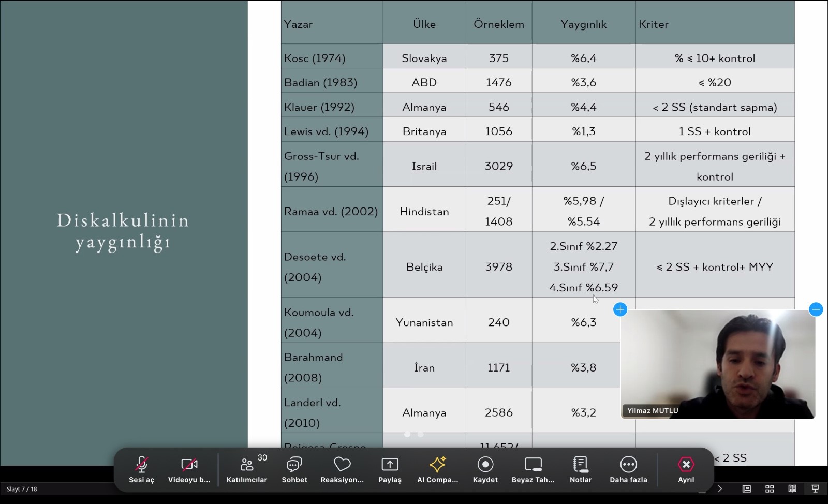Click Paylaş to share screen

pyautogui.click(x=390, y=470)
